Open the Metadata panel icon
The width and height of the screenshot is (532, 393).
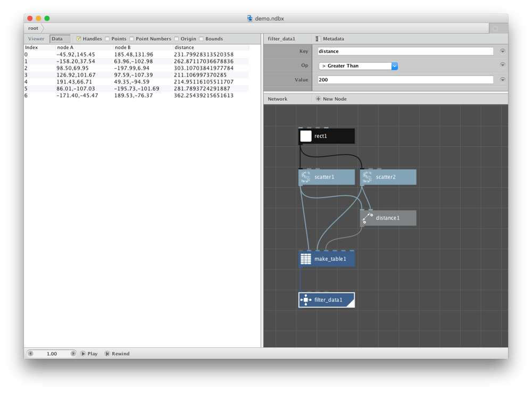coord(318,39)
